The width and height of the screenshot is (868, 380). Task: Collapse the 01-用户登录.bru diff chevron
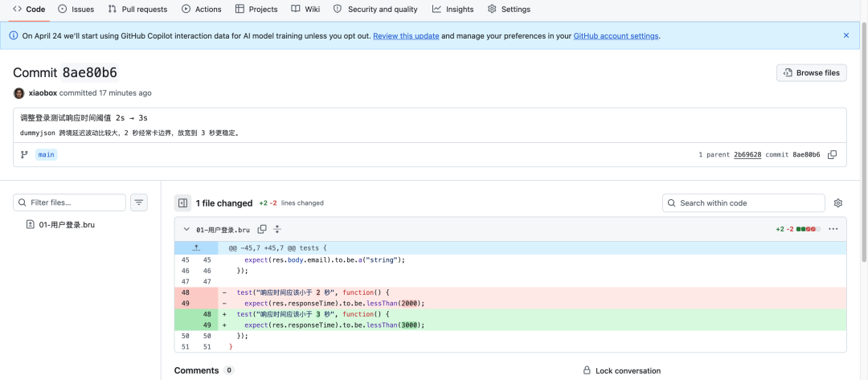point(186,229)
